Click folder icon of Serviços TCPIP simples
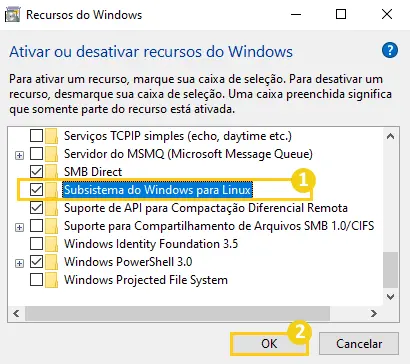Screen dimensions: 410x364 (52, 136)
